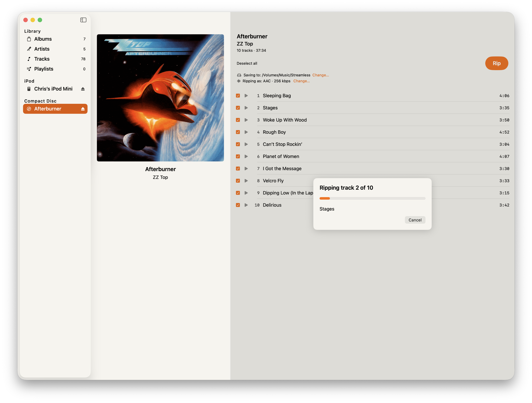This screenshot has width=532, height=403.
Task: Uncheck the Can't Stop Rockin' checkbox
Action: pyautogui.click(x=238, y=144)
